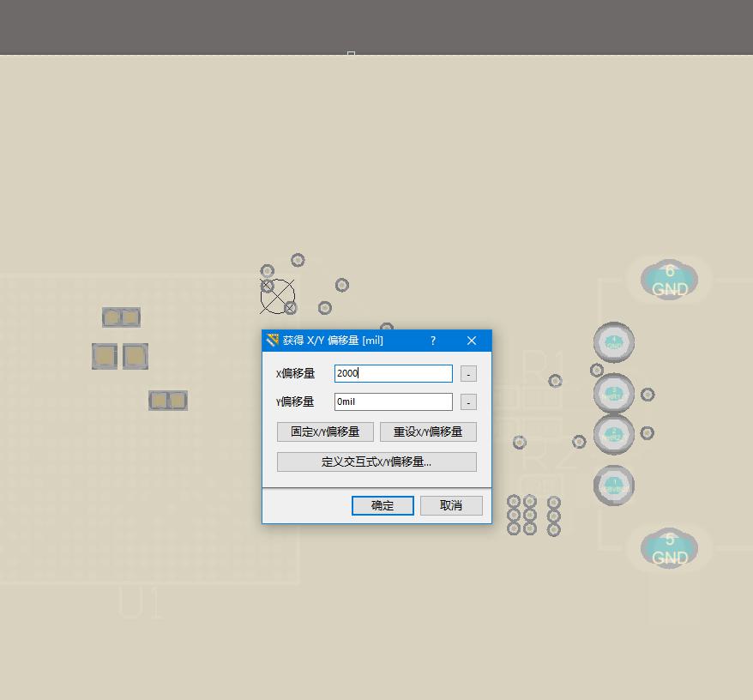
Task: Close the 获得 X/Y 偏移量 dialog
Action: tap(471, 341)
